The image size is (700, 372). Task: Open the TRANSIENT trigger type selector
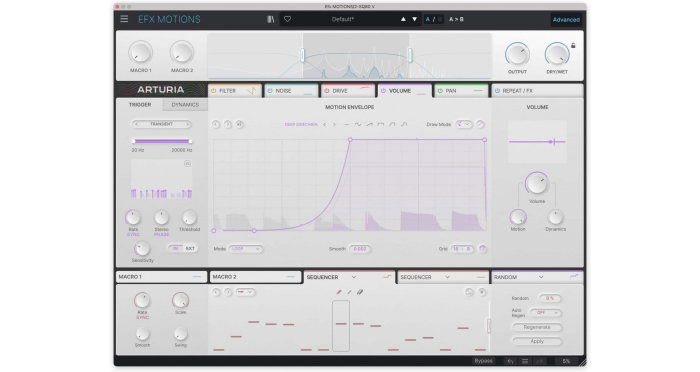162,124
